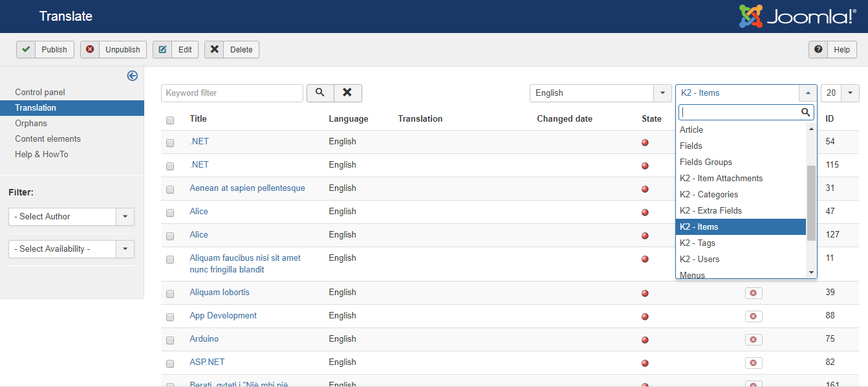Viewport: 868px width, 387px height.
Task: Open the Aenean at sapien pellentesque title link
Action: coord(247,188)
